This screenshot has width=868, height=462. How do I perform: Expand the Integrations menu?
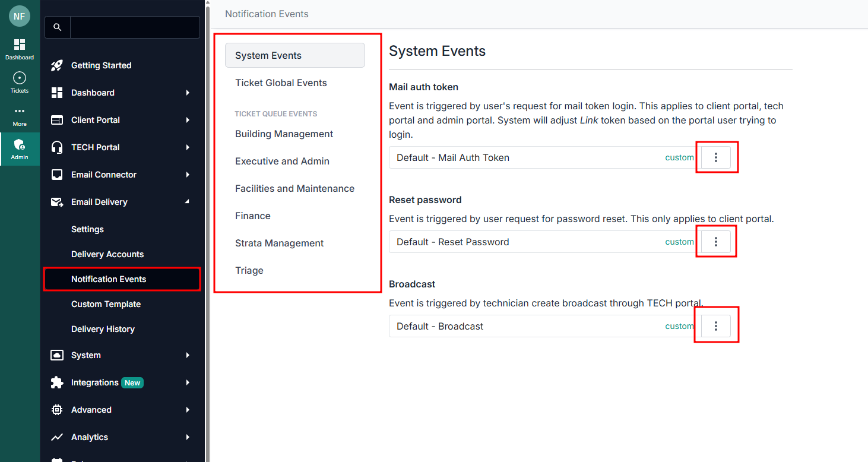pyautogui.click(x=188, y=382)
